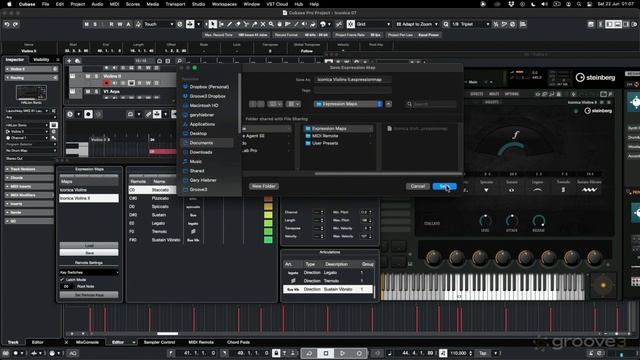Toggle the Latch Mode checkbox
This screenshot has height=360, width=640.
[x=62, y=280]
